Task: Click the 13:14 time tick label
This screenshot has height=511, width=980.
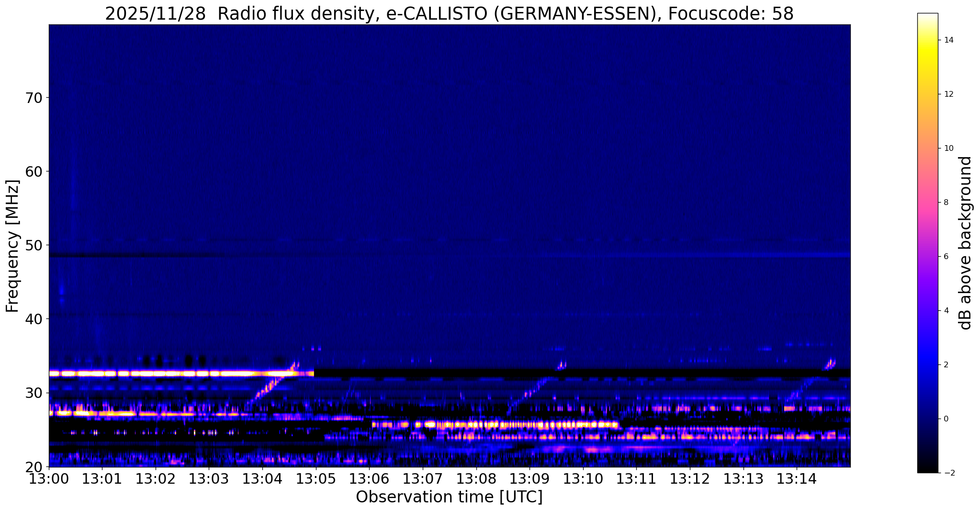Action: click(x=797, y=478)
